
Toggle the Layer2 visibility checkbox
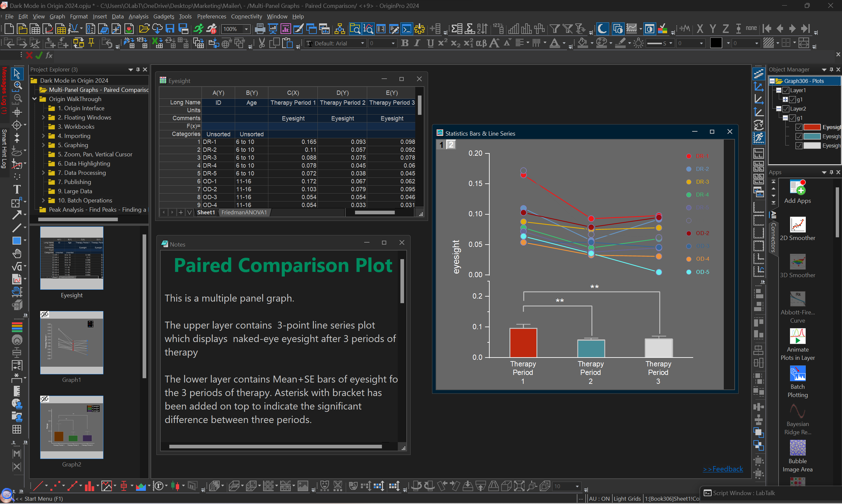786,109
